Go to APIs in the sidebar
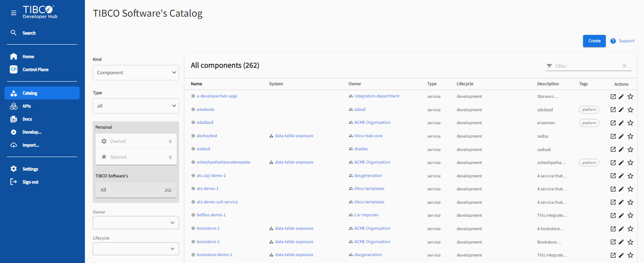 pos(26,106)
